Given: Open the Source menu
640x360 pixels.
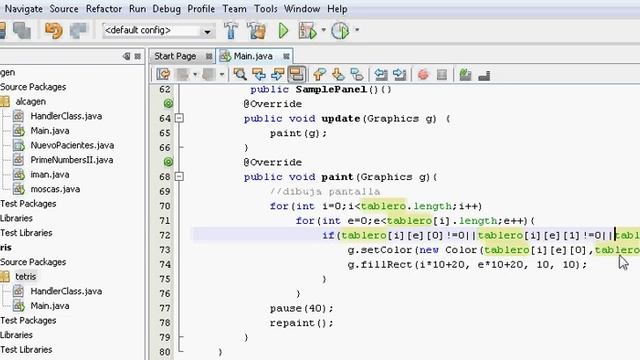Looking at the screenshot, I should 64,9.
